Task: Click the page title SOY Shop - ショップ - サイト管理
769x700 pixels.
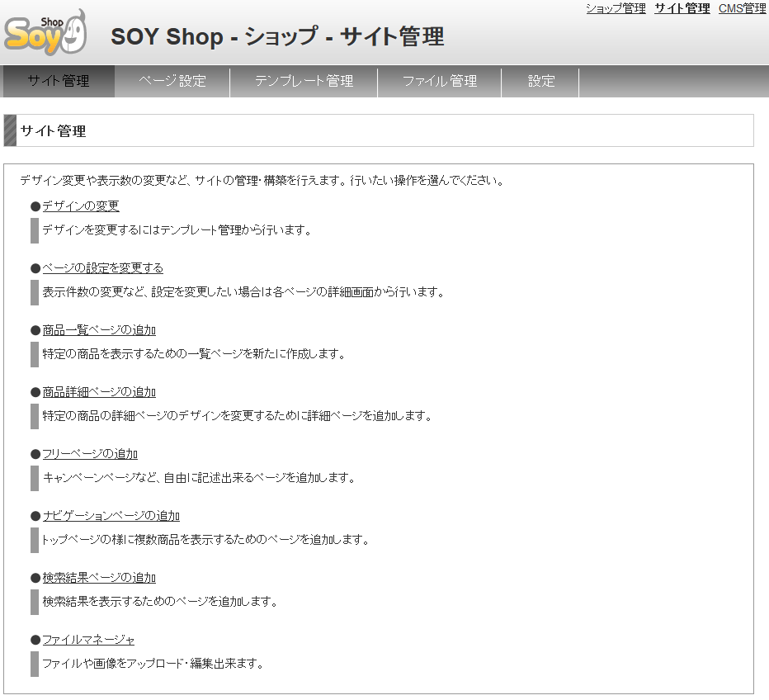Action: (x=277, y=37)
